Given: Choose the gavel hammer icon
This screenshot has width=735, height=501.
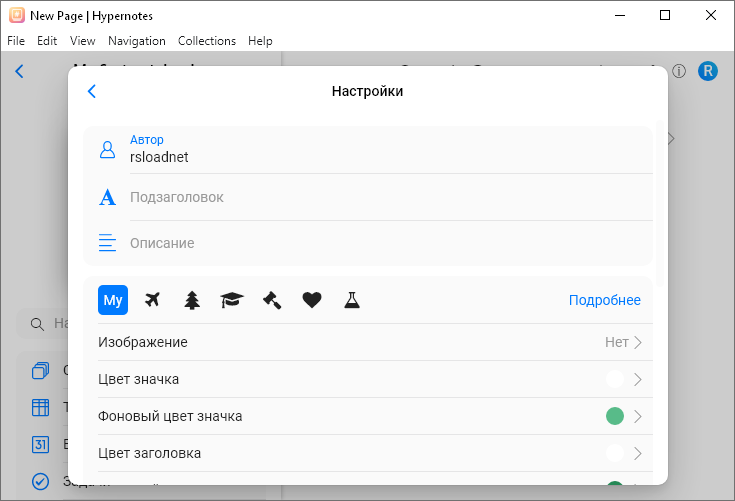Looking at the screenshot, I should coord(272,300).
